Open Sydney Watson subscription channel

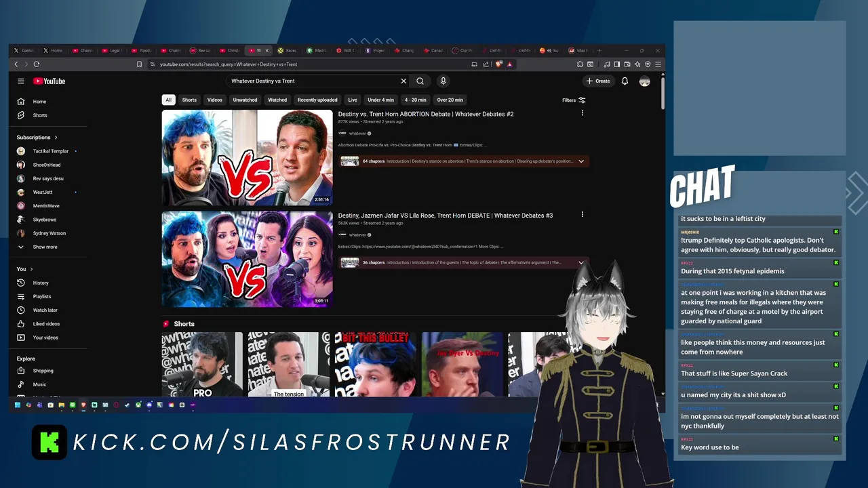51,233
